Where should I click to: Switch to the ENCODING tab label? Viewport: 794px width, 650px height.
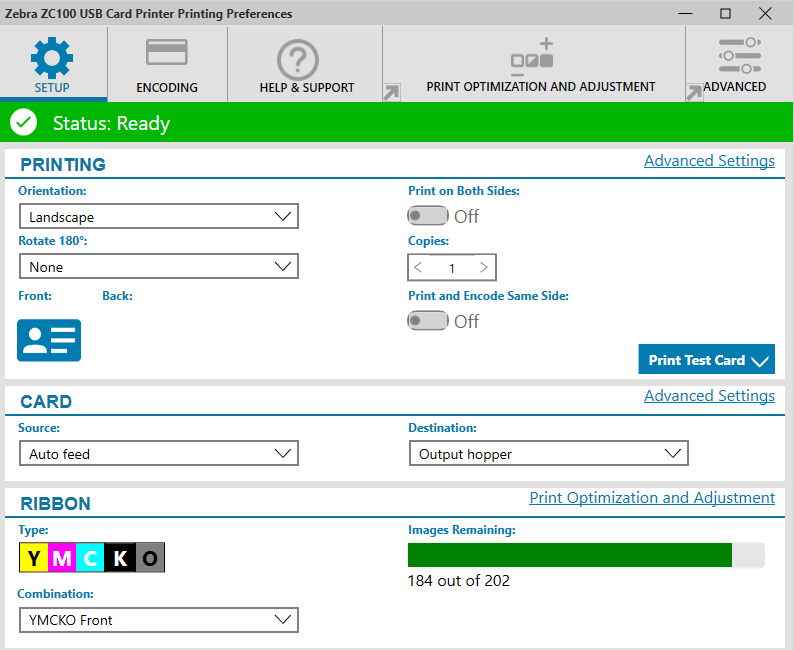(x=167, y=88)
